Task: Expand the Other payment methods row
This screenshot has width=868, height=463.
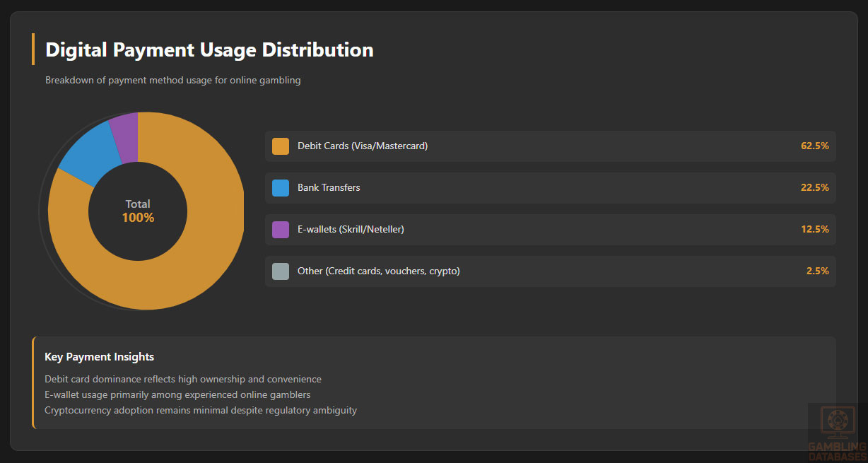Action: (550, 271)
